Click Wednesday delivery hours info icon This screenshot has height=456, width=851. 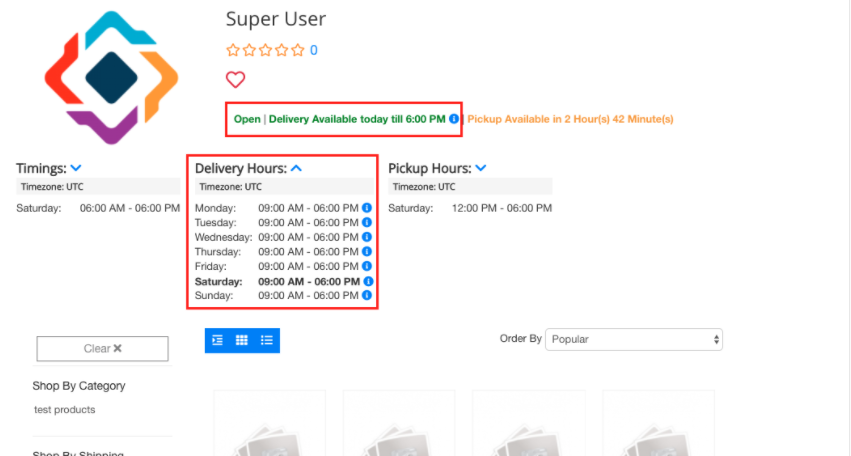tap(367, 237)
